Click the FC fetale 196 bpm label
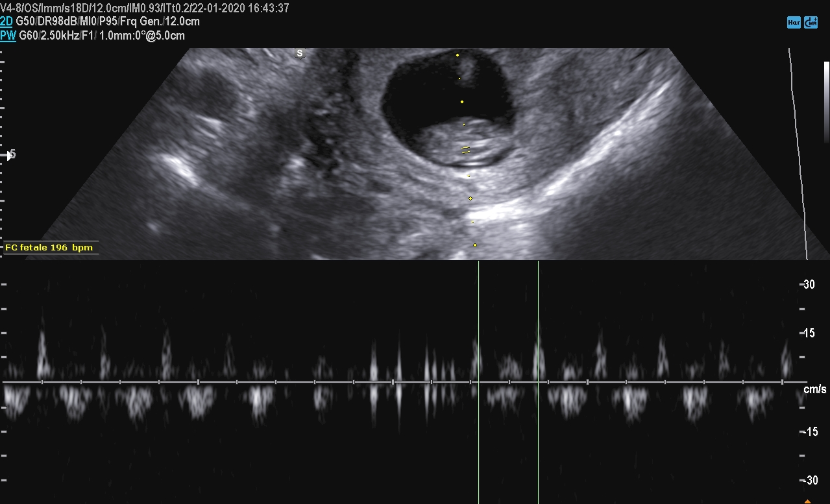The width and height of the screenshot is (830, 504). [x=49, y=248]
